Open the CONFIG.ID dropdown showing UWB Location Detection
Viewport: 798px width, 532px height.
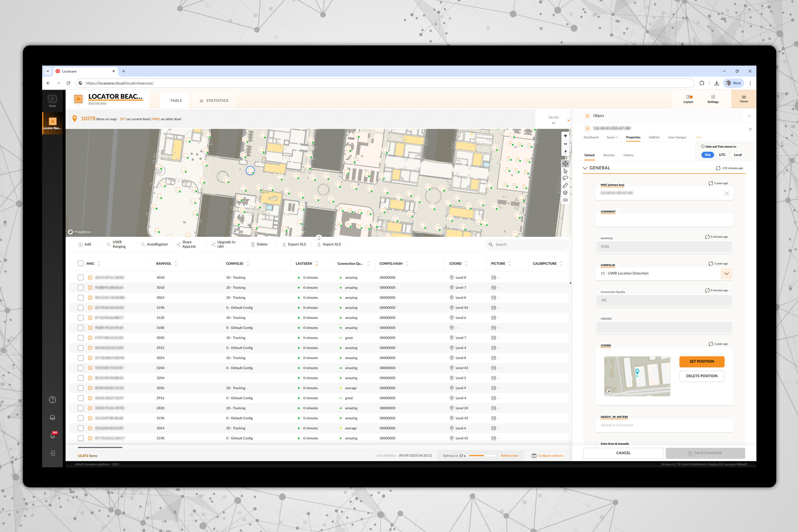726,273
